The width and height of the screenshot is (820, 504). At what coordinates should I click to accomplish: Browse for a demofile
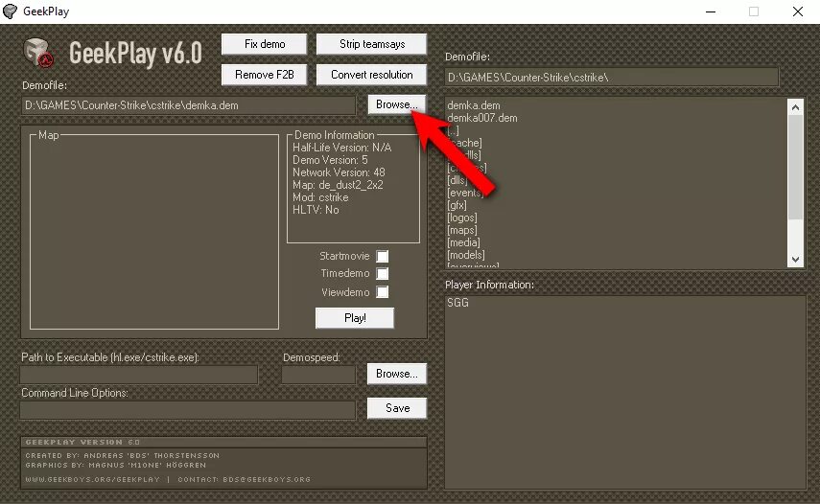[x=397, y=104]
